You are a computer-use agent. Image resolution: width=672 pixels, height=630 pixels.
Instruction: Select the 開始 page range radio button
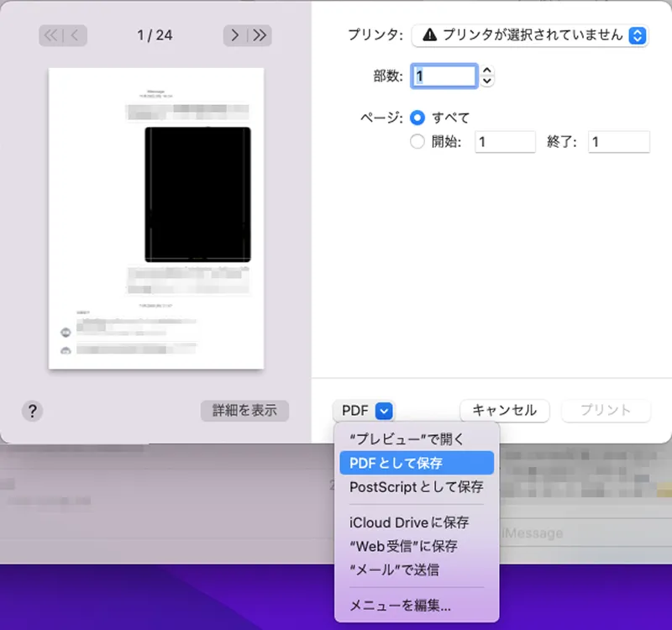[417, 141]
